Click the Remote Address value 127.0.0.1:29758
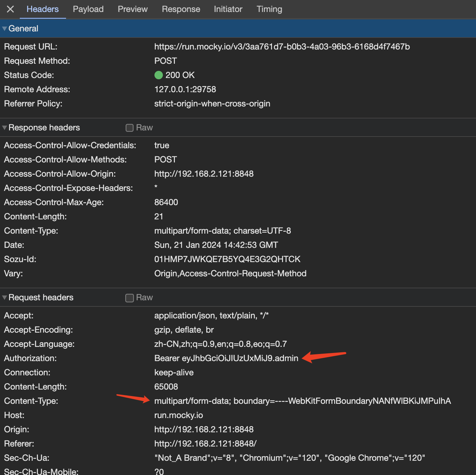The width and height of the screenshot is (476, 475). 185,89
